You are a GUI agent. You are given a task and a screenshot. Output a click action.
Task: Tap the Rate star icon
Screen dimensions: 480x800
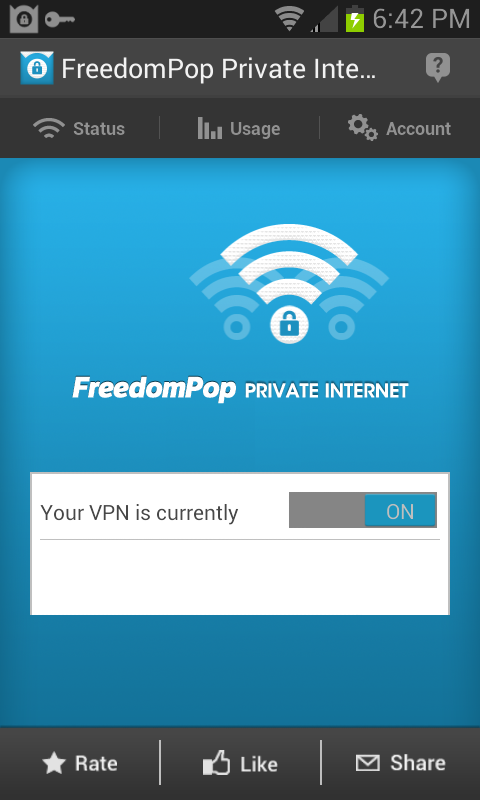[x=54, y=764]
